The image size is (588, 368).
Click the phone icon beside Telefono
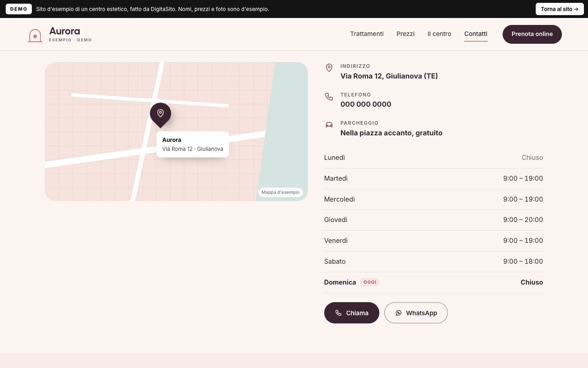pos(329,96)
